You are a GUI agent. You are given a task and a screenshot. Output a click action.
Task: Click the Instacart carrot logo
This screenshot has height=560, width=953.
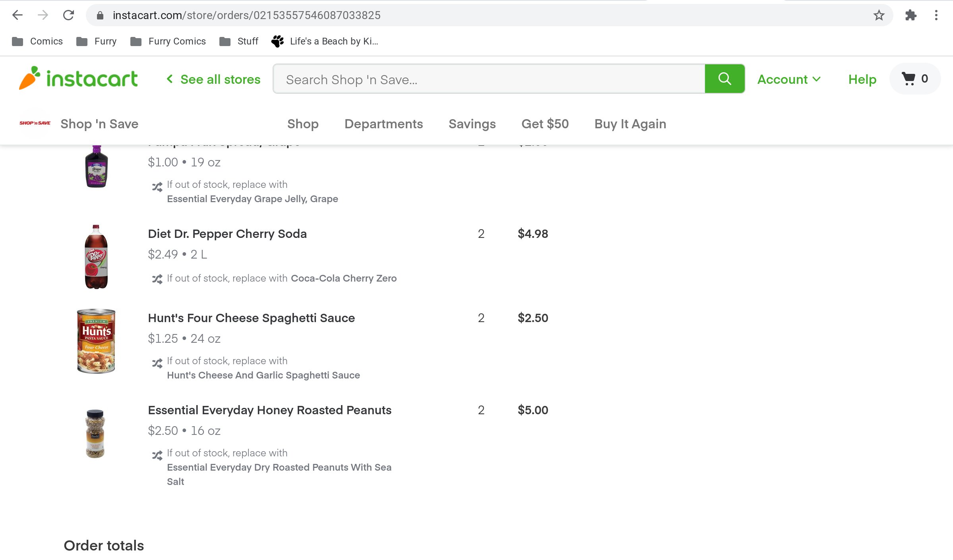78,78
